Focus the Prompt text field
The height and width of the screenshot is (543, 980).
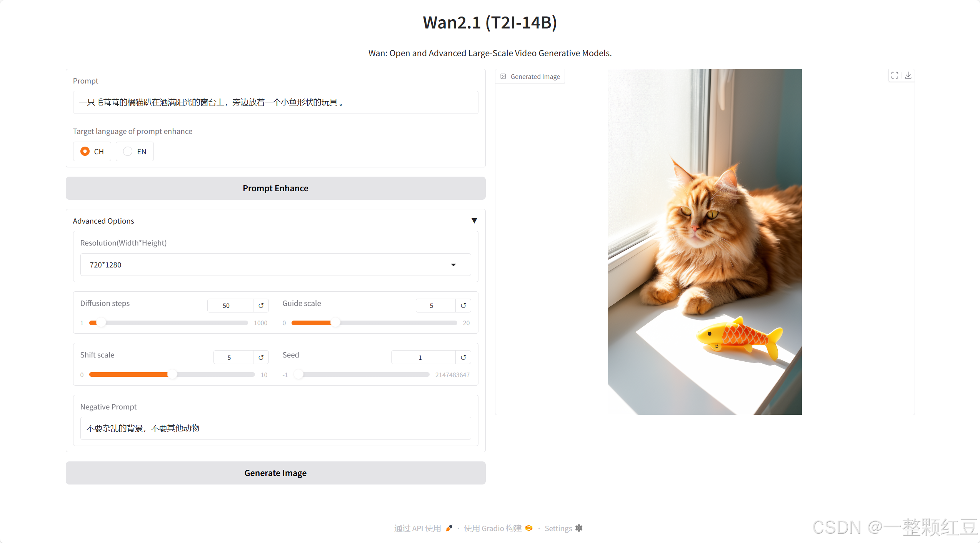275,102
